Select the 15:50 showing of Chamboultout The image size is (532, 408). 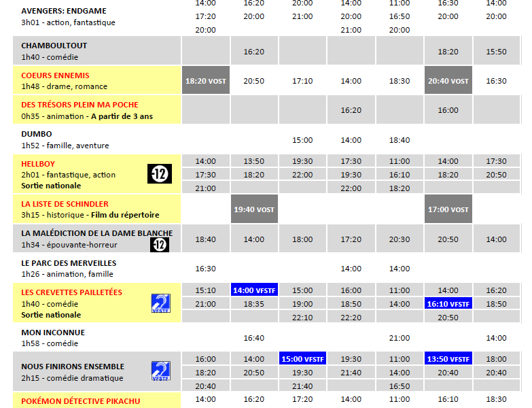(x=497, y=52)
